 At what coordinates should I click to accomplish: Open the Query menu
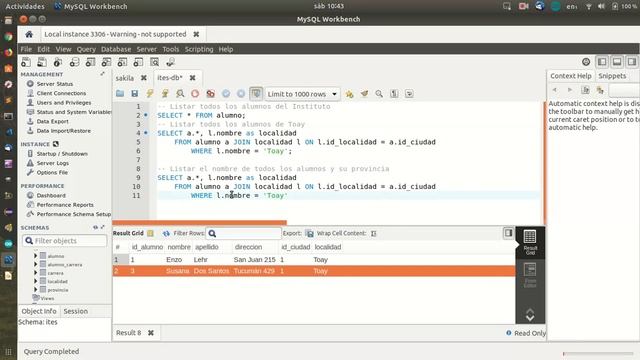click(x=86, y=49)
